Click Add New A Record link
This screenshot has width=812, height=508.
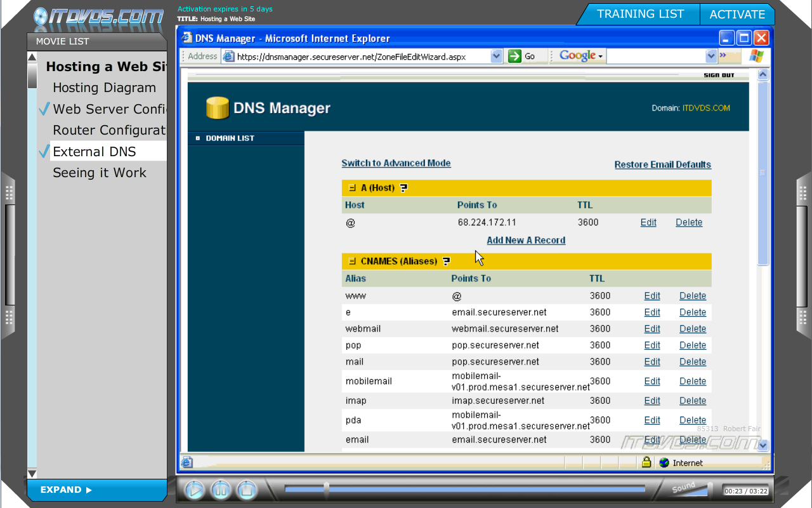pyautogui.click(x=526, y=240)
